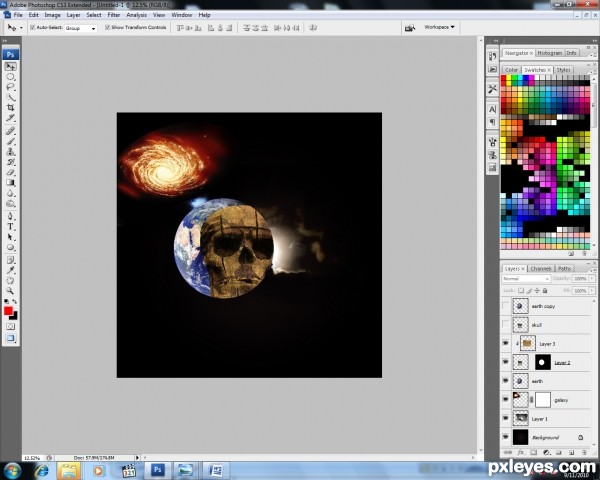Select the Zoom tool
The image size is (600, 480).
[x=10, y=292]
